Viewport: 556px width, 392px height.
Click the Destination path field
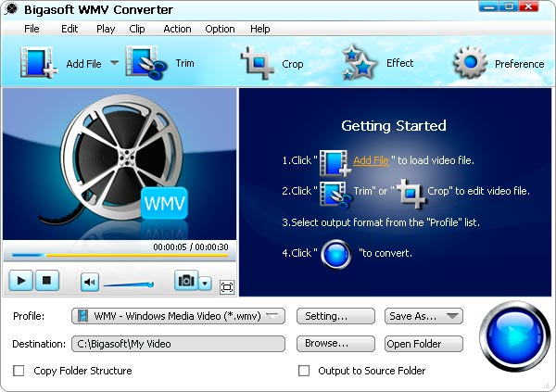coord(178,344)
